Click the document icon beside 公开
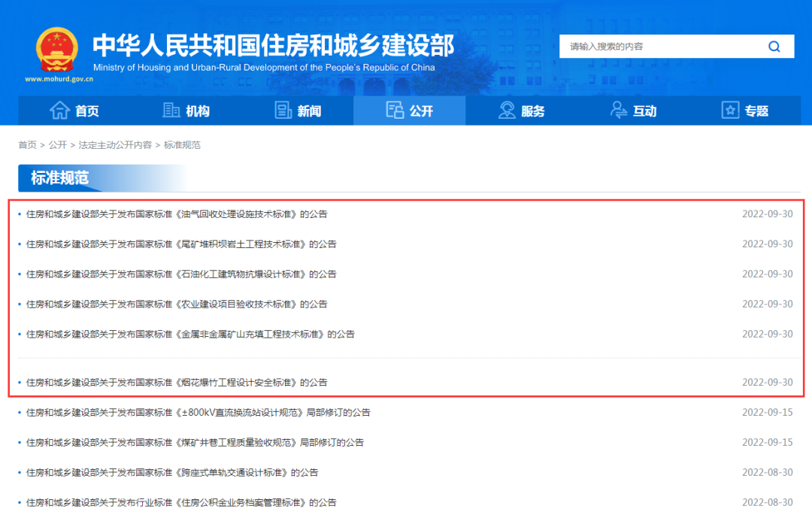The width and height of the screenshot is (812, 524). pos(395,111)
